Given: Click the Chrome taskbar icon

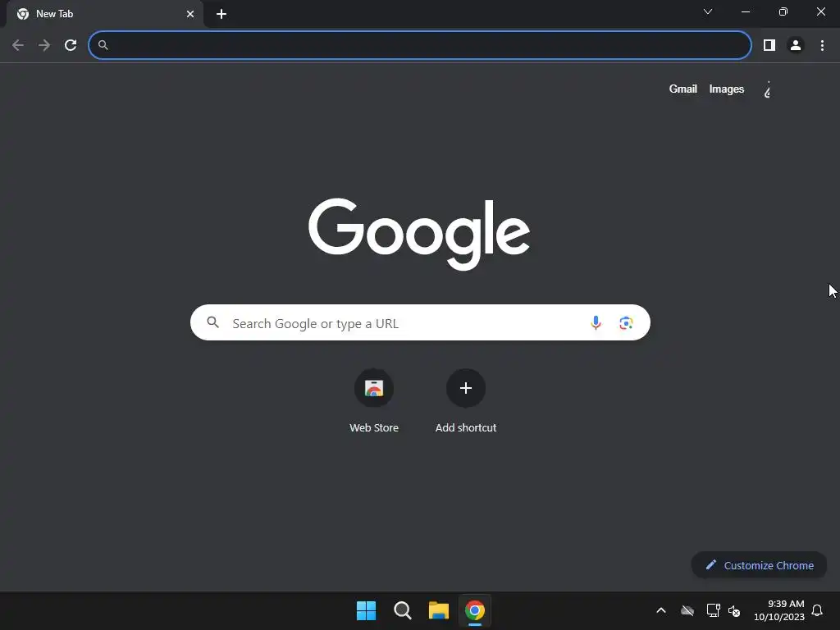Looking at the screenshot, I should [x=475, y=610].
